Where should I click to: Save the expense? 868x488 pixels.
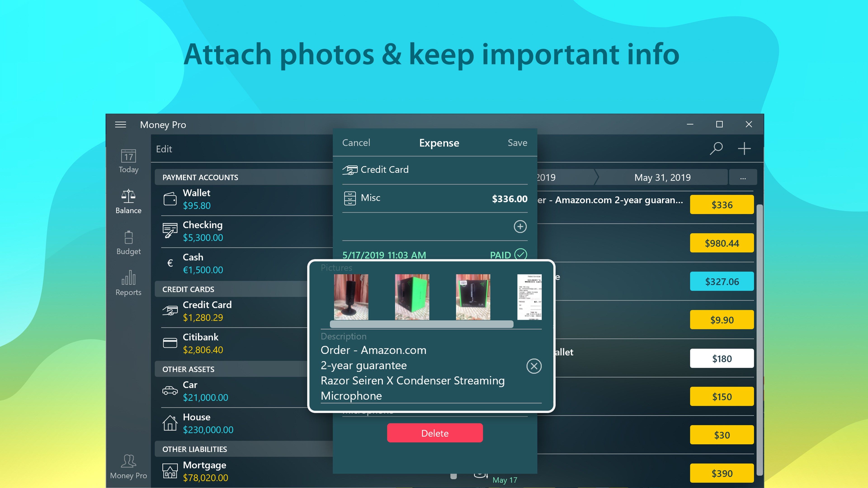pos(517,143)
